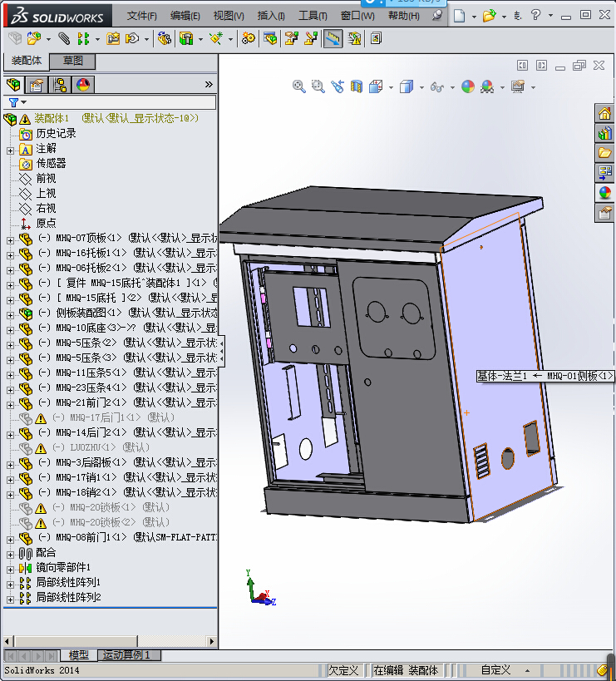Click the Mate paperclip icon in toolbar
This screenshot has width=616, height=681.
click(x=64, y=38)
